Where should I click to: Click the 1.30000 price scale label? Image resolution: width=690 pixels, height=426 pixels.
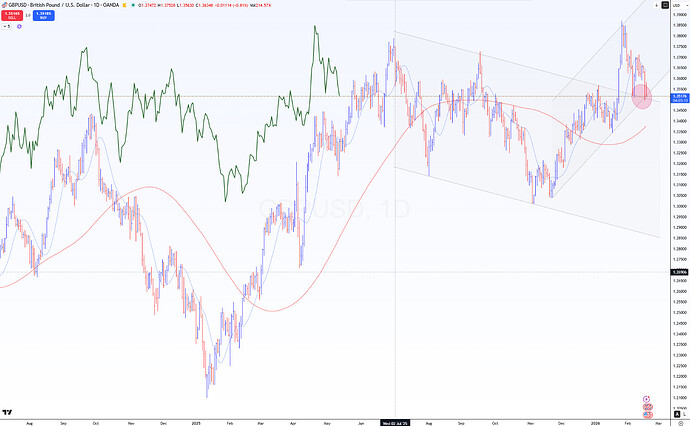(680, 206)
